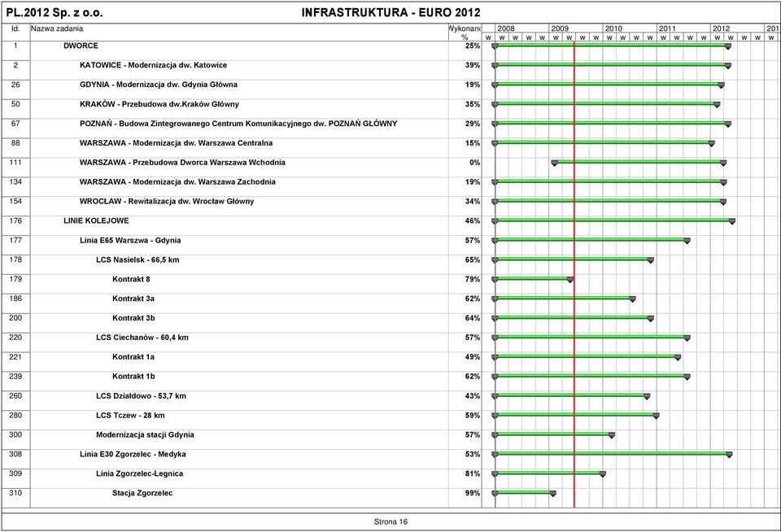781x532 pixels.
Task: Select KATOWICE - Modernizacja dw. Katowice task
Action: [154, 65]
